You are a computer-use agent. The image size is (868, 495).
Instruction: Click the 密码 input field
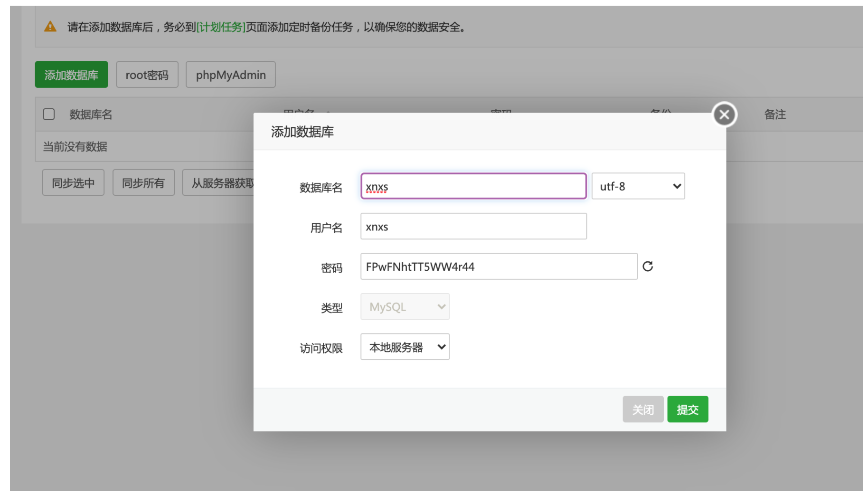(499, 267)
